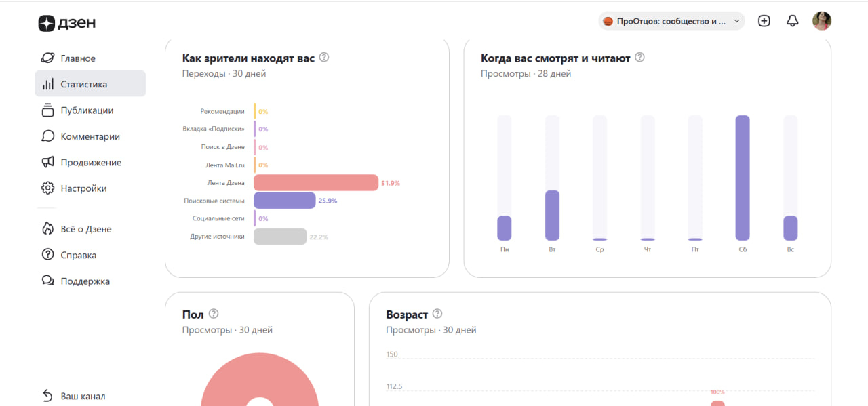This screenshot has height=406, width=868.
Task: Open Продвижение section
Action: (x=90, y=162)
